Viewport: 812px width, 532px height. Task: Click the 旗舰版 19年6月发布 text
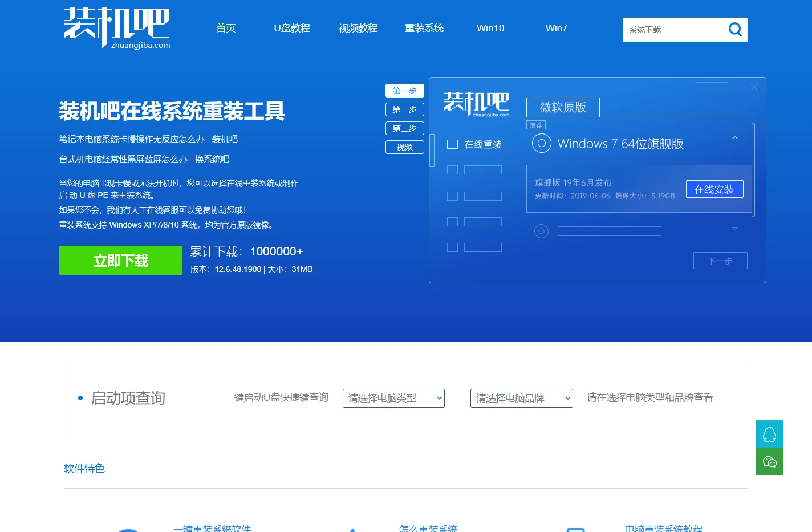573,182
